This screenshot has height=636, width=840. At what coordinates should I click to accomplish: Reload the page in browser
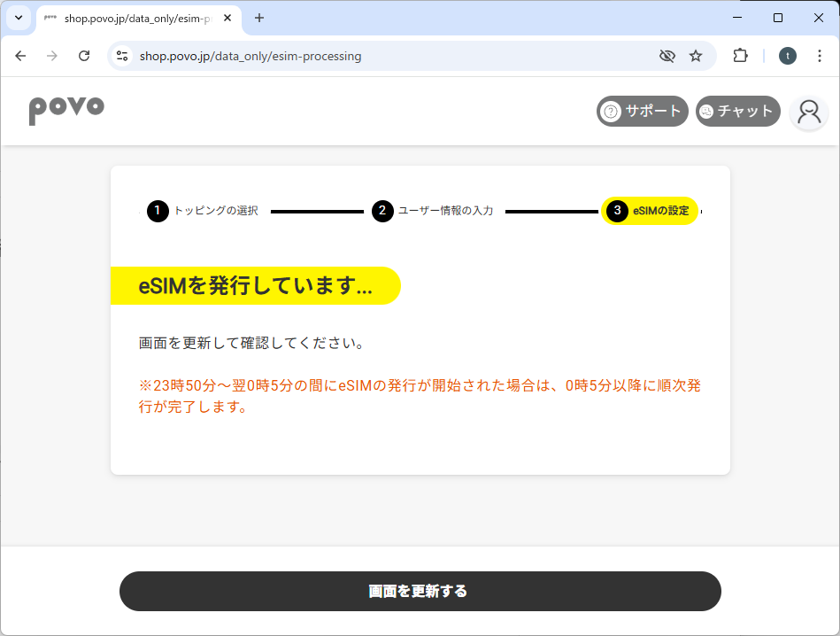pyautogui.click(x=84, y=56)
